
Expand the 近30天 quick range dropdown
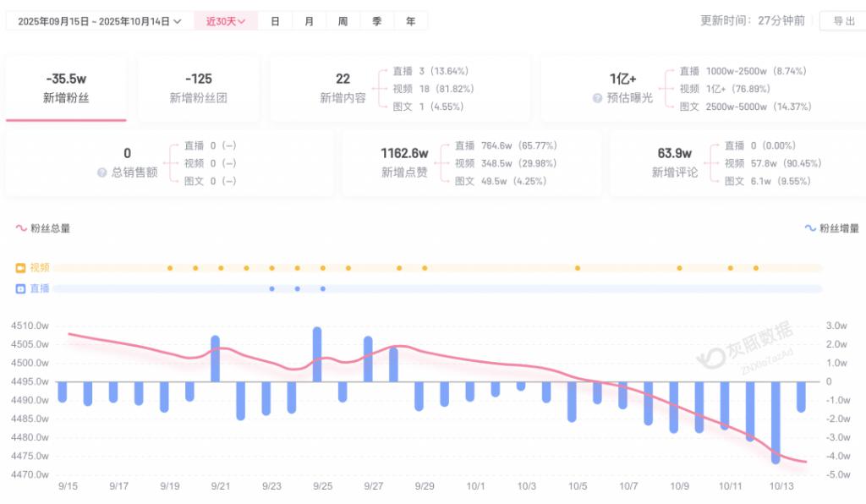tap(226, 21)
